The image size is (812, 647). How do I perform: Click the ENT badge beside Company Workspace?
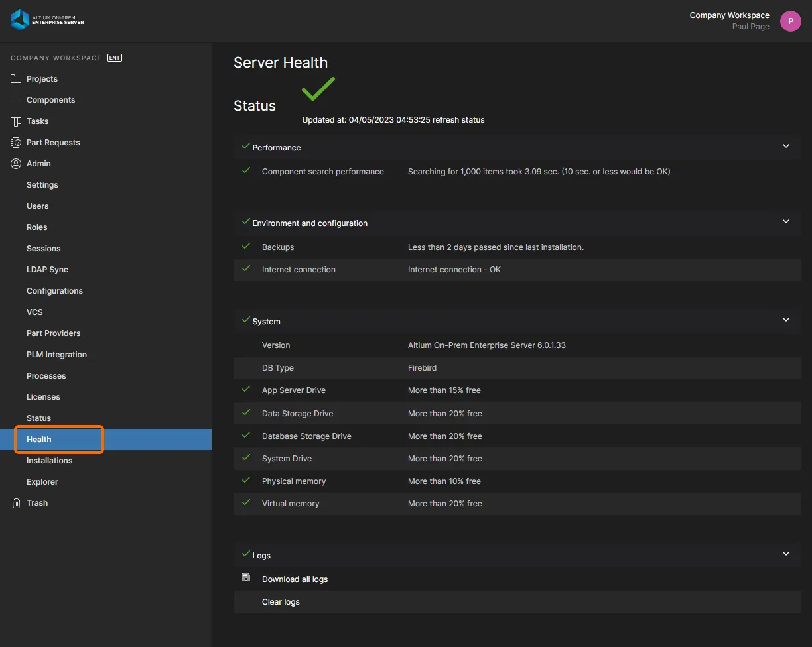coord(115,58)
